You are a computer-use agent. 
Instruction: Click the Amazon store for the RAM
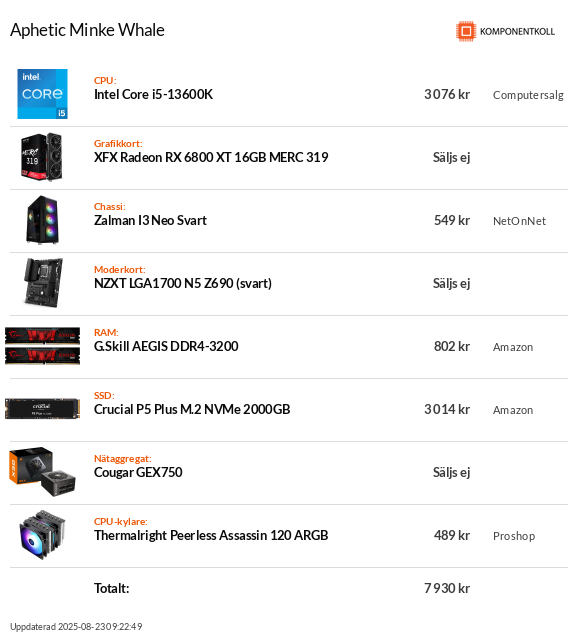point(513,347)
